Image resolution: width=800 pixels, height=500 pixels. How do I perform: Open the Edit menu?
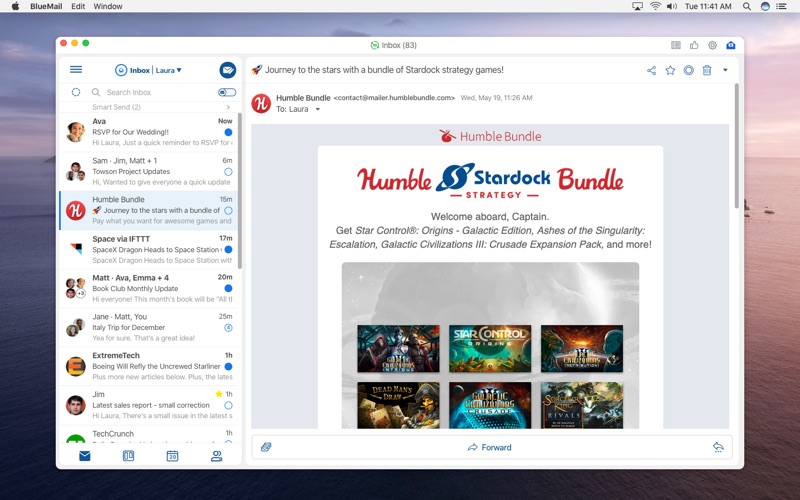78,6
